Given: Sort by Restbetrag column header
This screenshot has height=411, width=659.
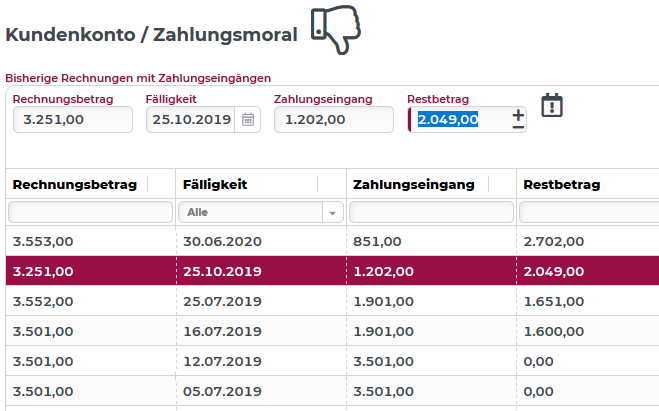Looking at the screenshot, I should (x=561, y=184).
